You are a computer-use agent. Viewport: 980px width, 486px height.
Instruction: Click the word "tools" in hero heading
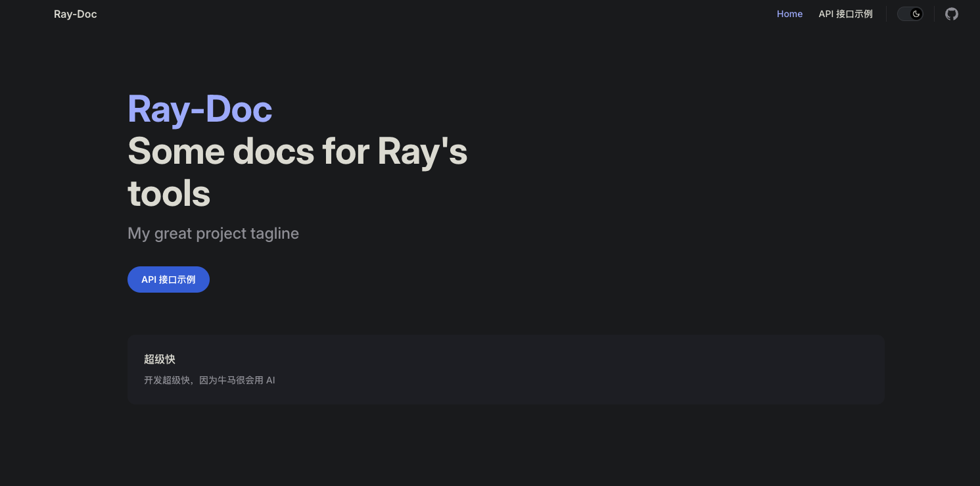click(169, 193)
